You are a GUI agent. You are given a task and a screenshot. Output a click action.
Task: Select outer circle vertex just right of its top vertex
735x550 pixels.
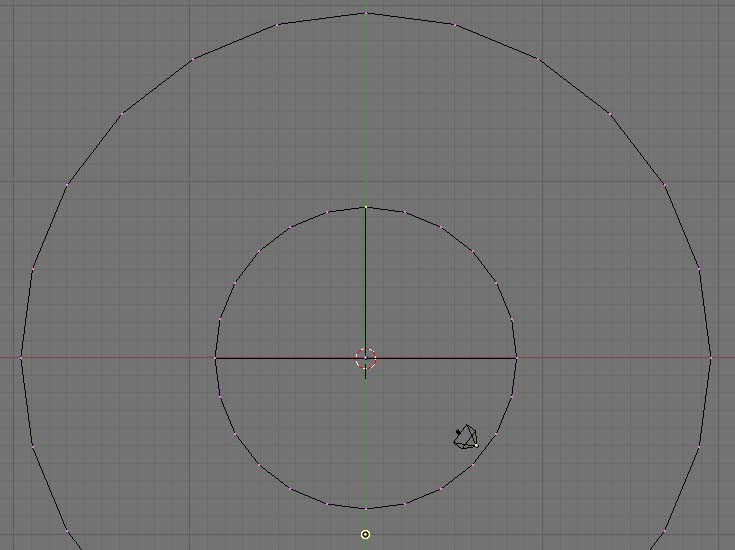pyautogui.click(x=455, y=25)
